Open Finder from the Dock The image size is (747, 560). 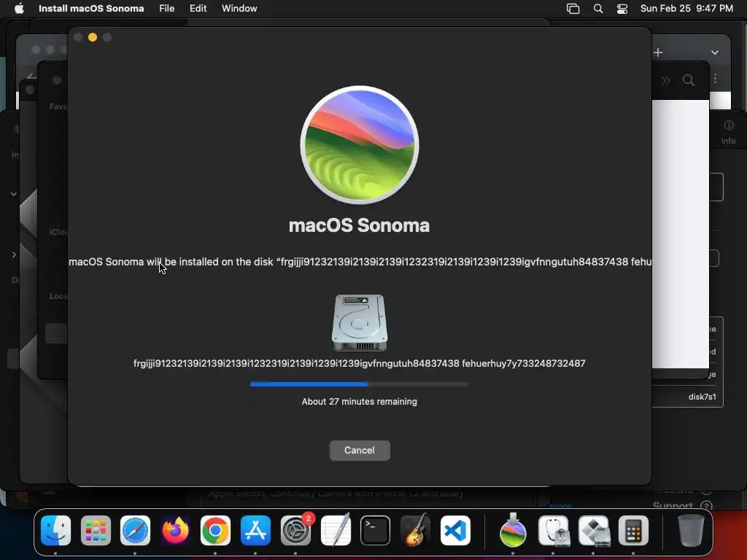point(55,531)
